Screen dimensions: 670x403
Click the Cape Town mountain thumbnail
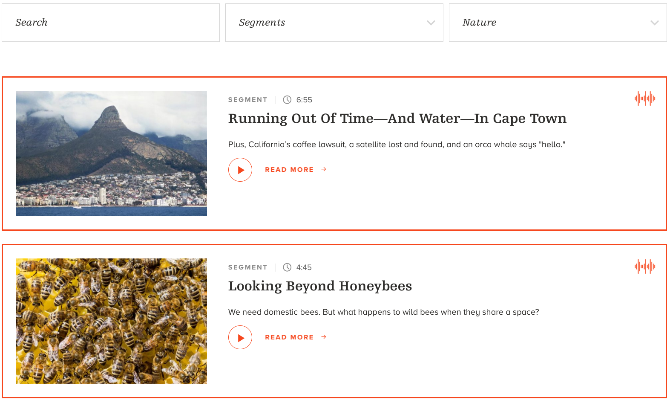click(112, 153)
